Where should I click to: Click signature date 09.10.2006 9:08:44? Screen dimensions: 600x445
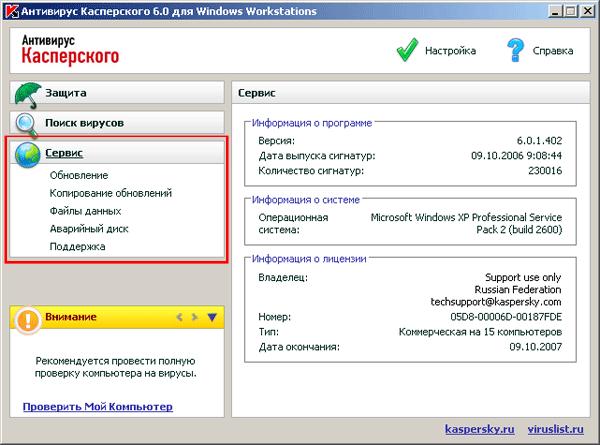point(516,156)
